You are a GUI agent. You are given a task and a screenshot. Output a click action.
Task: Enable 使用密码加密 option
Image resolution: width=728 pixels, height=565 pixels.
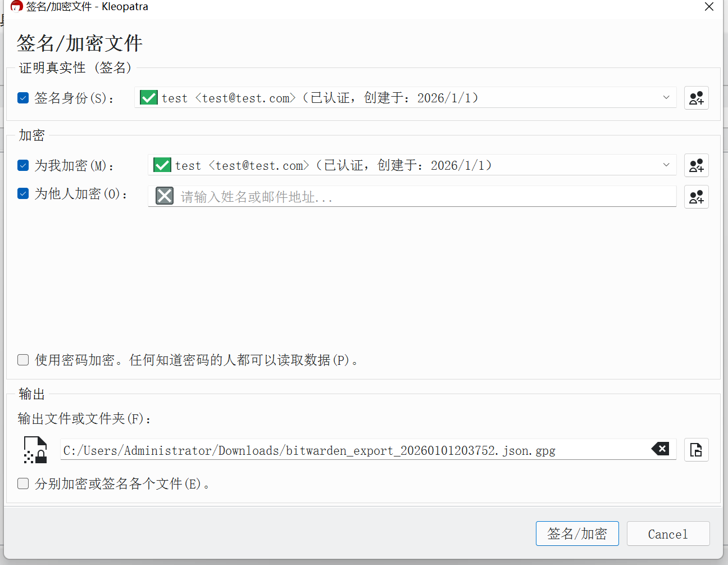click(22, 359)
